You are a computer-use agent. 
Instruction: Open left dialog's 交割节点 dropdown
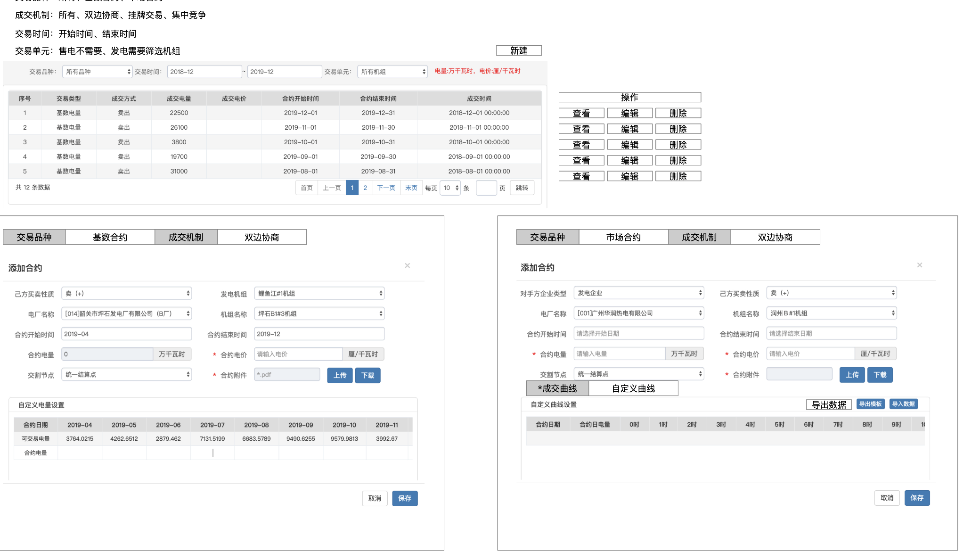point(127,374)
